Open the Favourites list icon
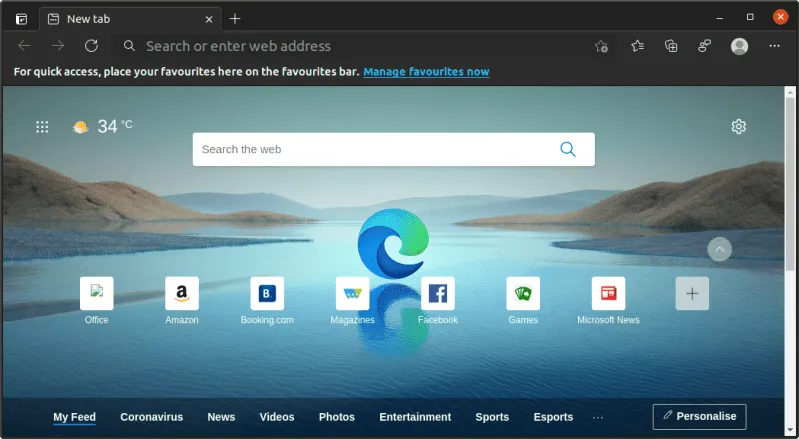The width and height of the screenshot is (799, 439). [x=638, y=46]
